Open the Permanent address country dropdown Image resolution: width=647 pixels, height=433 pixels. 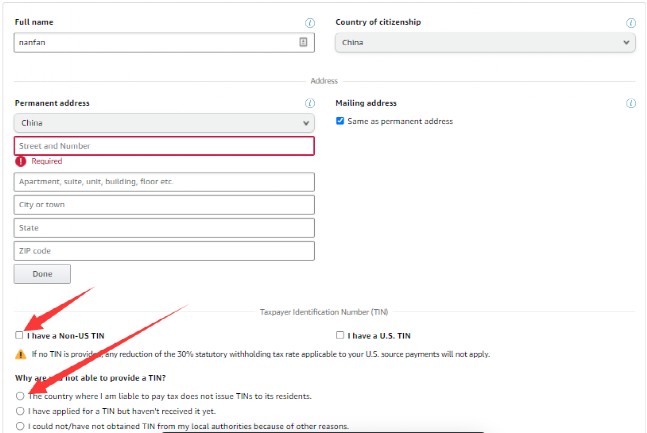(x=164, y=123)
